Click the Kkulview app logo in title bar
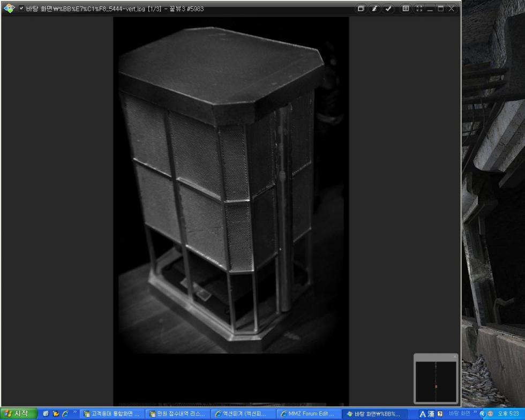The width and height of the screenshot is (525, 420). pos(9,9)
